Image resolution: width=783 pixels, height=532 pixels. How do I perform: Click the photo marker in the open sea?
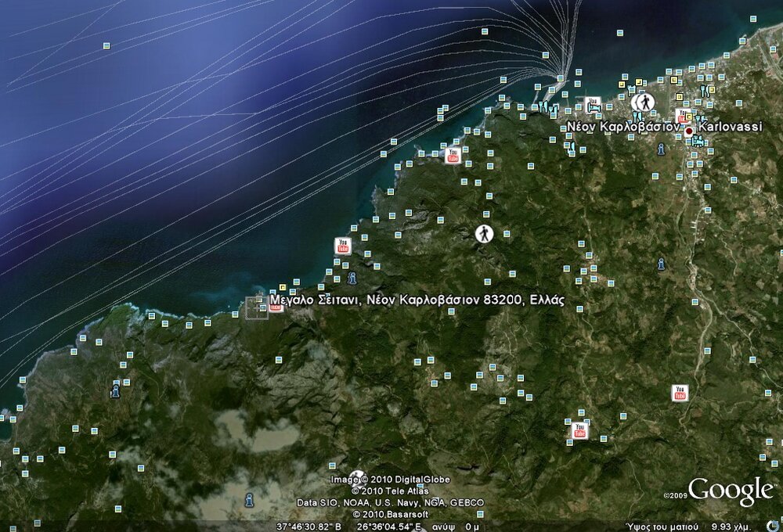(x=106, y=46)
